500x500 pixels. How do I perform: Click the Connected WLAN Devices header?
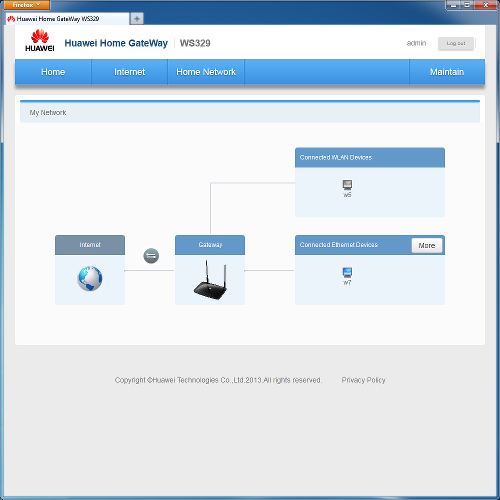tap(370, 157)
